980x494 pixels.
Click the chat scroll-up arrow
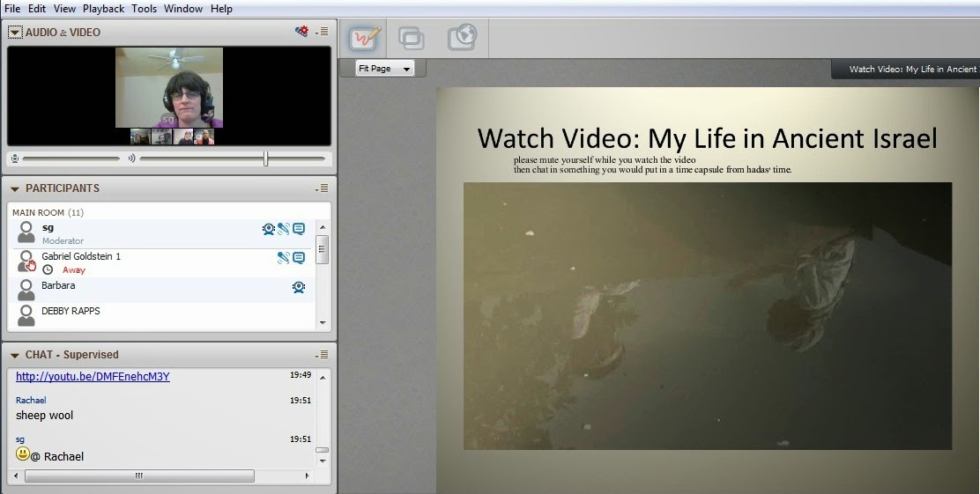(323, 377)
